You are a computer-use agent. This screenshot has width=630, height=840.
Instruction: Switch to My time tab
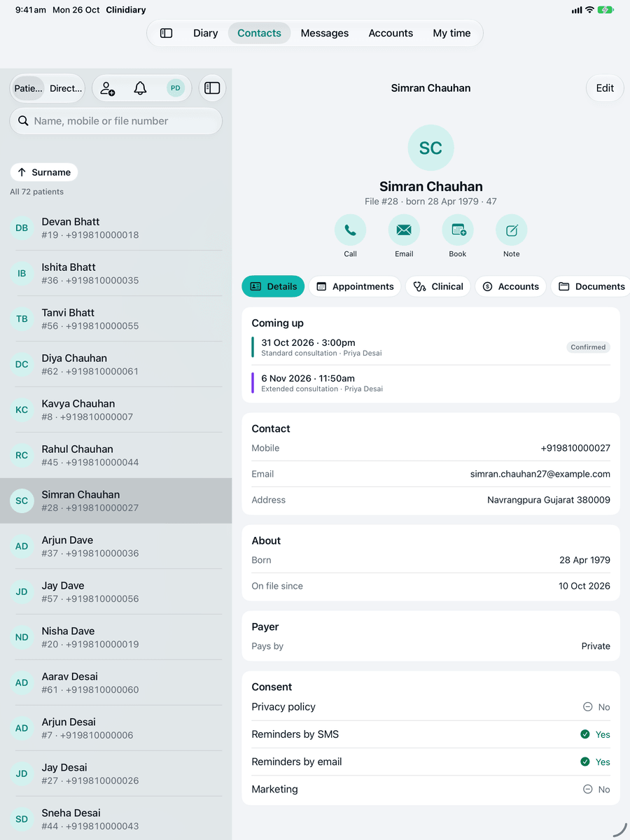(x=451, y=33)
